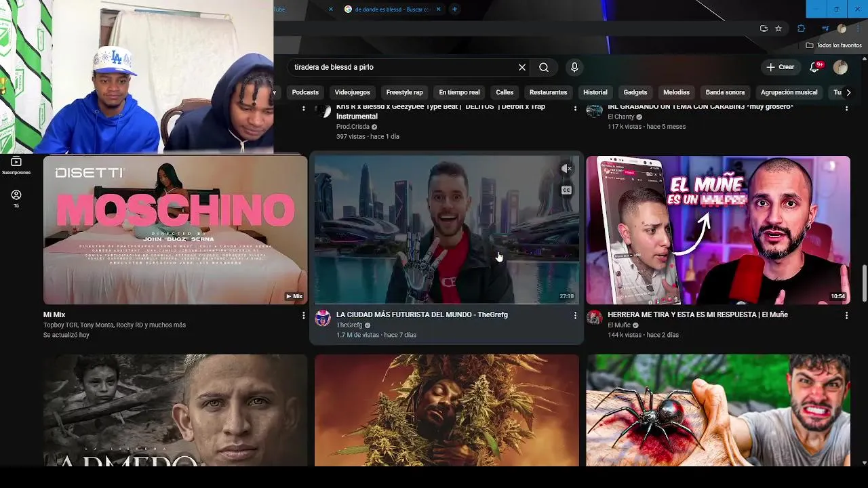Show more filter chips with right arrow
Image resolution: width=868 pixels, height=488 pixels.
848,92
